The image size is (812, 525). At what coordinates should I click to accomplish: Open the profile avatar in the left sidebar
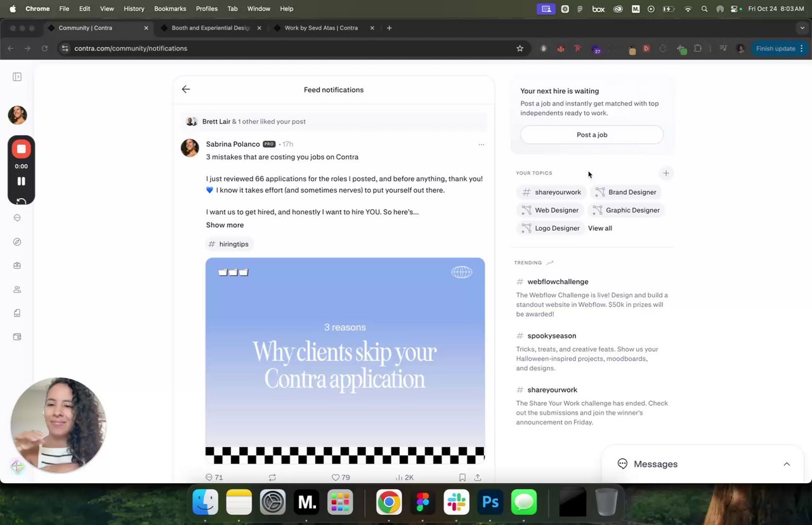click(x=17, y=115)
